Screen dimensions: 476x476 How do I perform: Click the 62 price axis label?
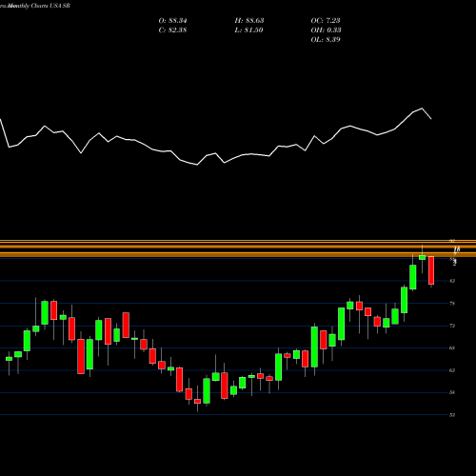(x=452, y=370)
